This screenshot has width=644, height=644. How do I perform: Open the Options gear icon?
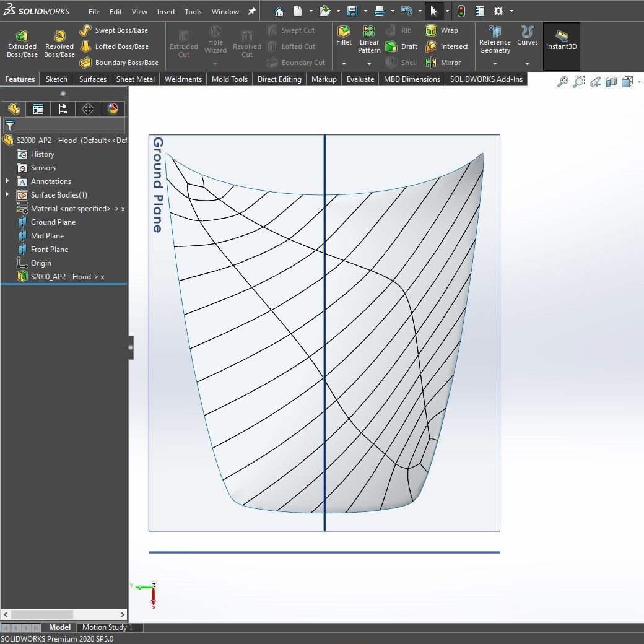(x=498, y=11)
